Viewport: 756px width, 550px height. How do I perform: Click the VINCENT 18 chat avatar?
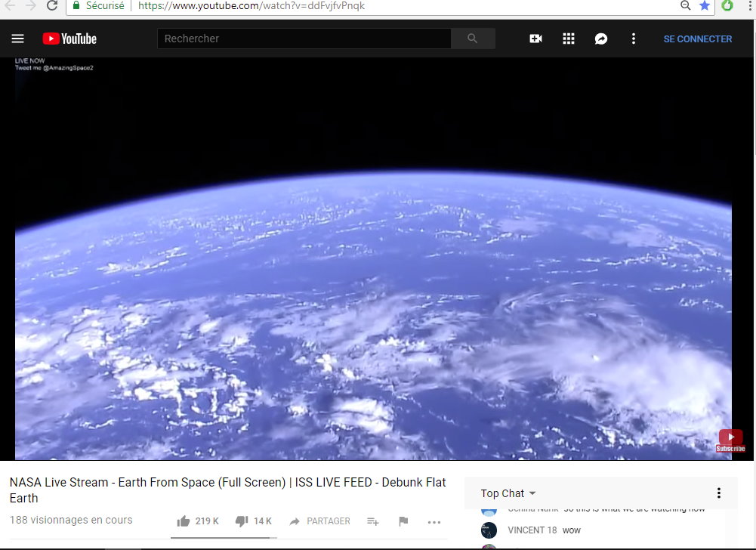[x=489, y=530]
